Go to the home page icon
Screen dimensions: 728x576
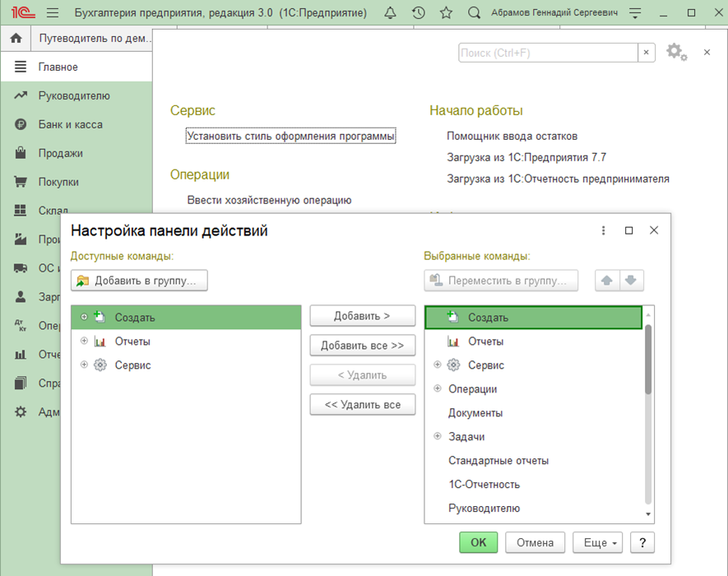[x=16, y=38]
